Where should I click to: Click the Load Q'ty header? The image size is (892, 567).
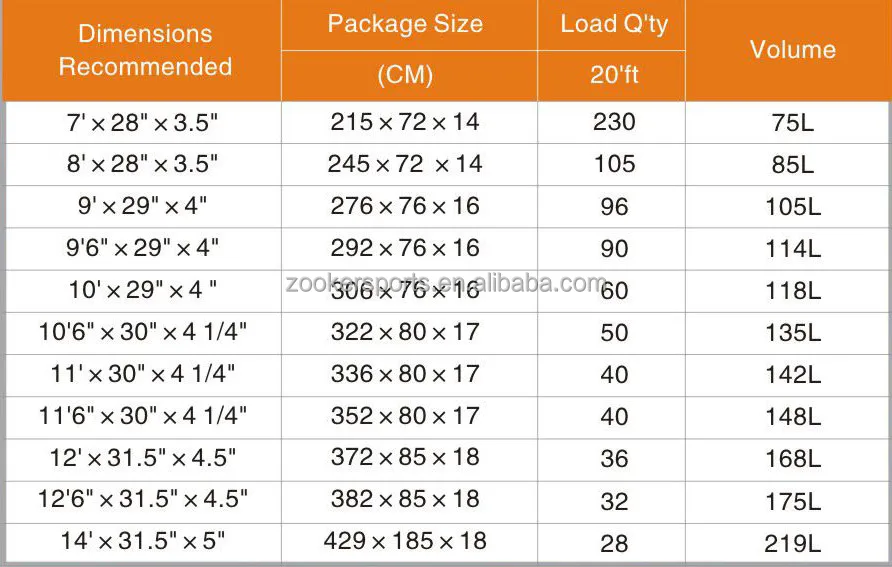612,24
